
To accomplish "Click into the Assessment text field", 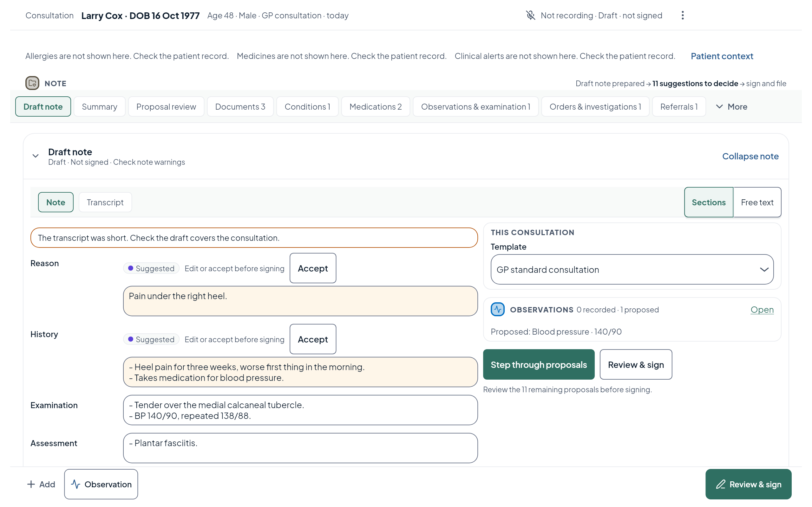I will [300, 448].
